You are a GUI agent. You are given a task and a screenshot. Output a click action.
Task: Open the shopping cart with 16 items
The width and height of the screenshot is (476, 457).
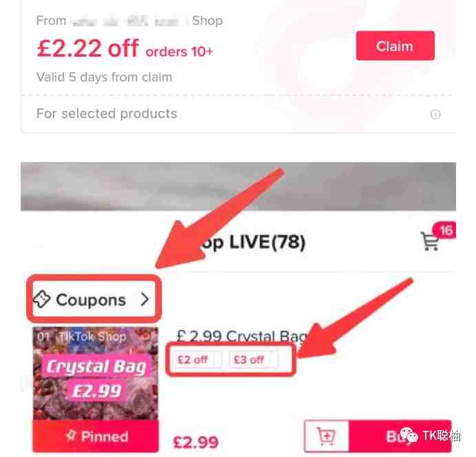pyautogui.click(x=429, y=241)
